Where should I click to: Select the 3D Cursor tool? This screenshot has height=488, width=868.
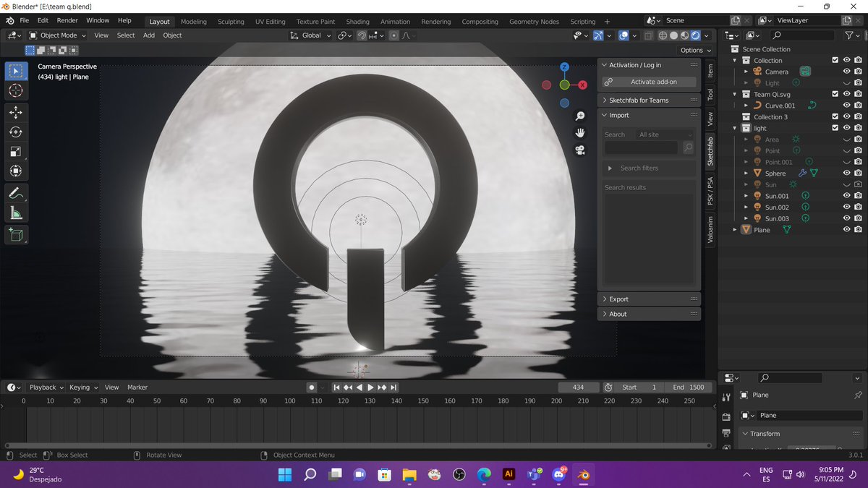17,90
